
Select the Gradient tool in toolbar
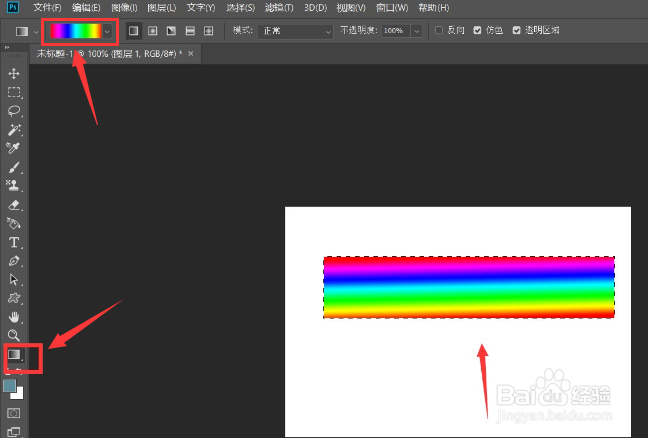tap(14, 355)
